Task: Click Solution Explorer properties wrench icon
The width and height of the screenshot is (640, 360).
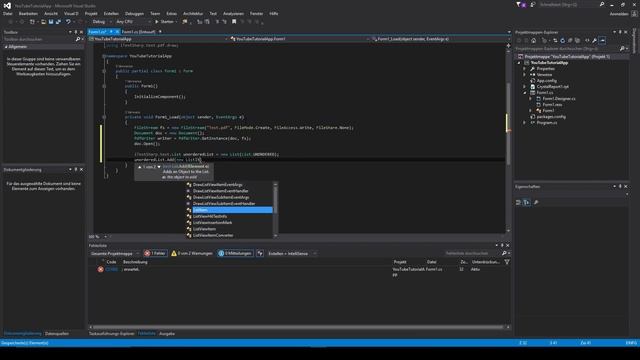Action: pyautogui.click(x=595, y=40)
